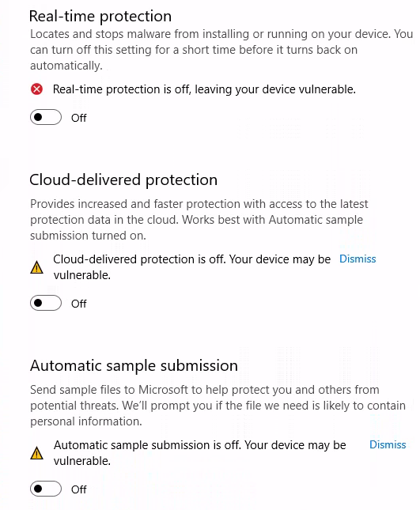The width and height of the screenshot is (420, 510).
Task: Turn on the Real-time protection toggle
Action: click(46, 117)
